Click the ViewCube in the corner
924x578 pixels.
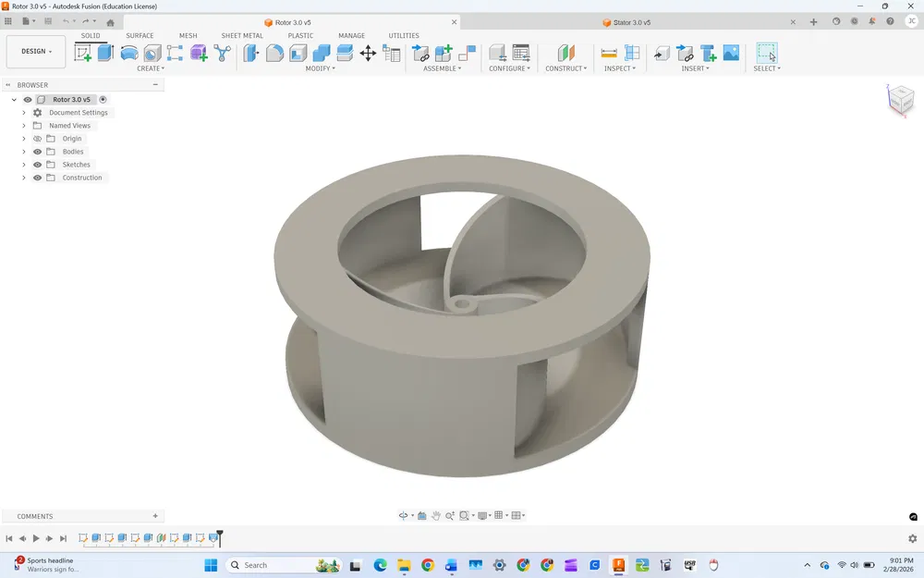[x=900, y=100]
